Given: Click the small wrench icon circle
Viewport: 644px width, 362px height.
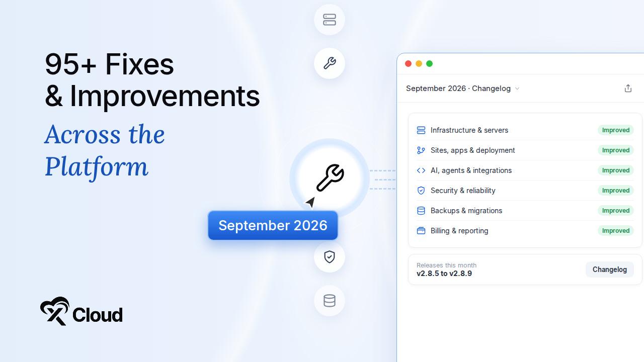Looking at the screenshot, I should click(330, 63).
